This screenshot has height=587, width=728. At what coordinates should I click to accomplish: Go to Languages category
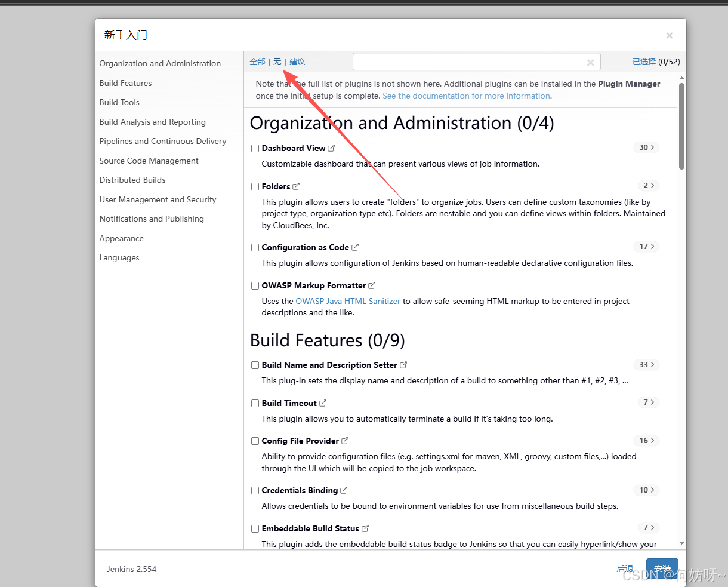119,257
